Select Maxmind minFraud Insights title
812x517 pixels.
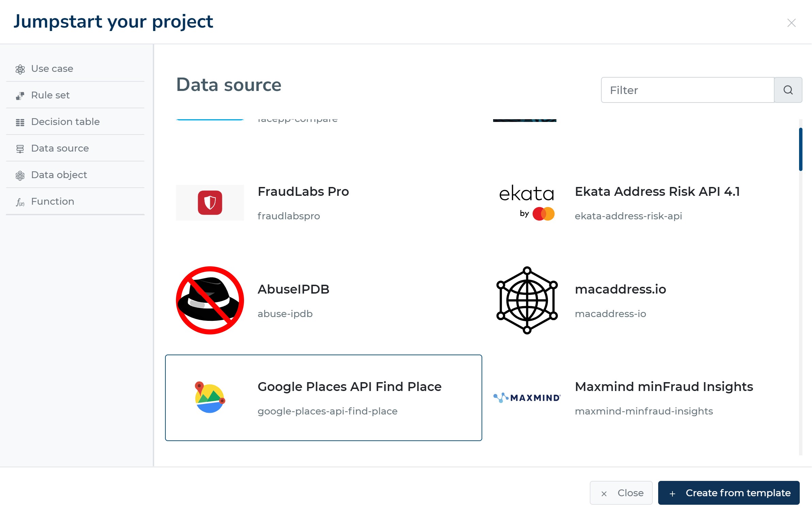(664, 387)
